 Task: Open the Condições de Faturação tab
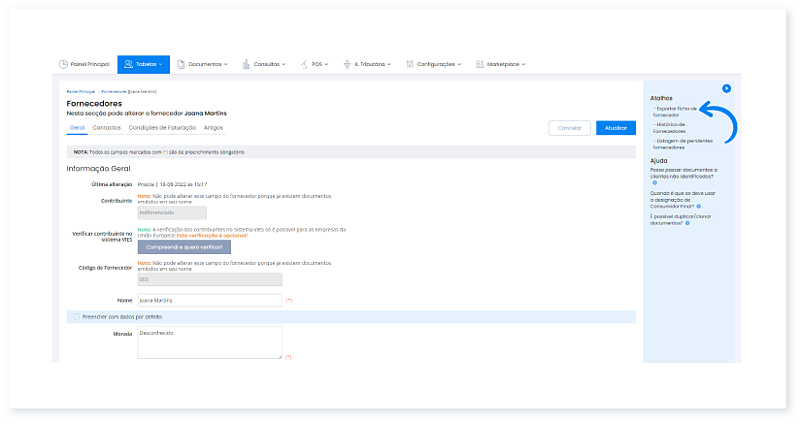(x=163, y=128)
